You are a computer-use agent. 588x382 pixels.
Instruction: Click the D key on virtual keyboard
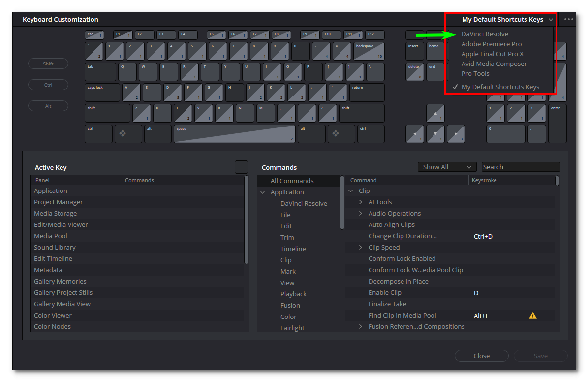click(173, 93)
